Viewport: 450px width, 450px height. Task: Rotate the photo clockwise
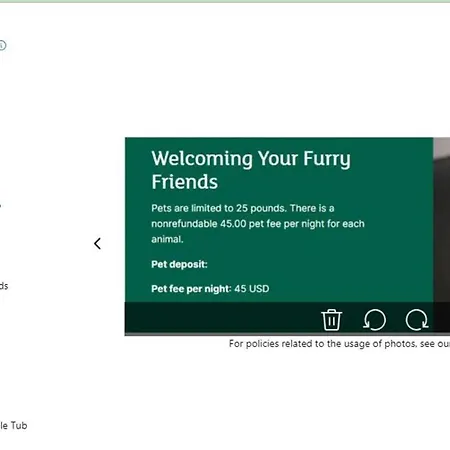click(x=417, y=320)
